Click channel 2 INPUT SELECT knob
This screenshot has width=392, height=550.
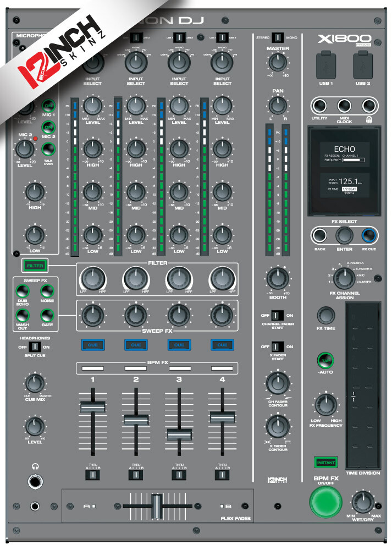tap(136, 63)
